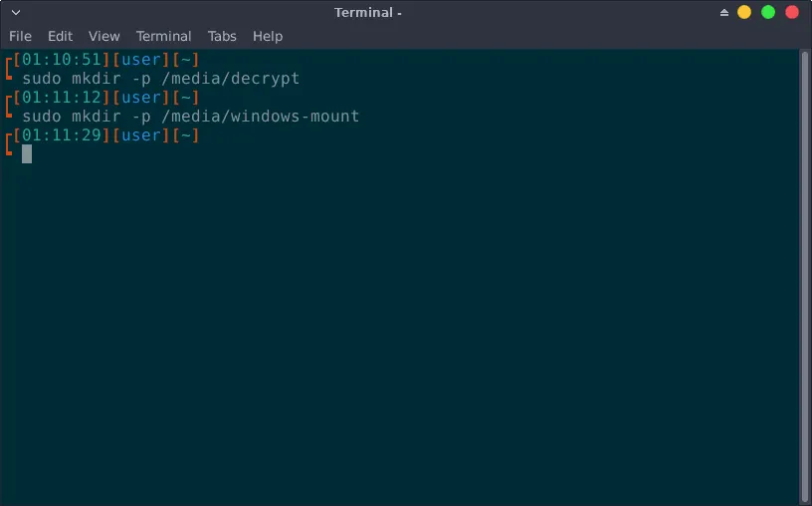
Task: Click the 'user' label in the 01:11:29 prompt
Action: pos(140,135)
